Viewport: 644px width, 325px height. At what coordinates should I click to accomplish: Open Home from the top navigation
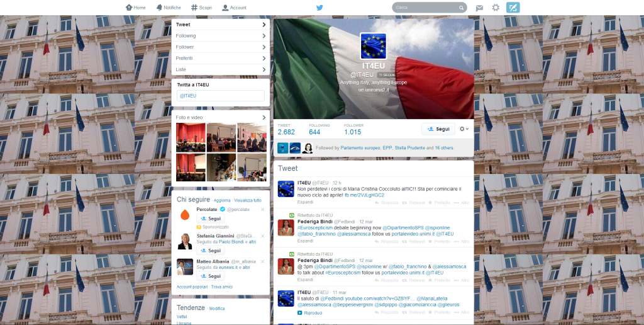136,8
